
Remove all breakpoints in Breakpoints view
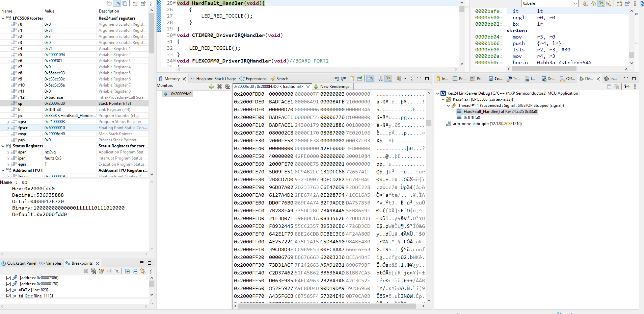coord(93,271)
